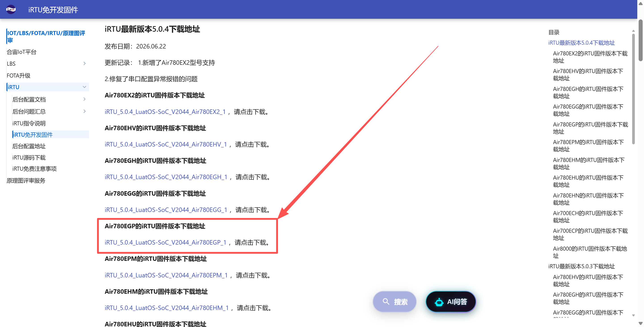Viewport: 644px width, 327px height.
Task: Jump to Air780EPM entry in 目录
Action: coord(589,146)
